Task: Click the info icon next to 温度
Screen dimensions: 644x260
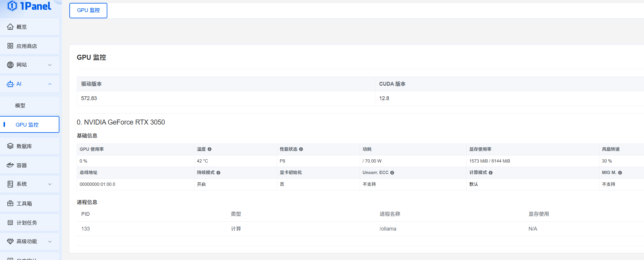Action: point(209,149)
